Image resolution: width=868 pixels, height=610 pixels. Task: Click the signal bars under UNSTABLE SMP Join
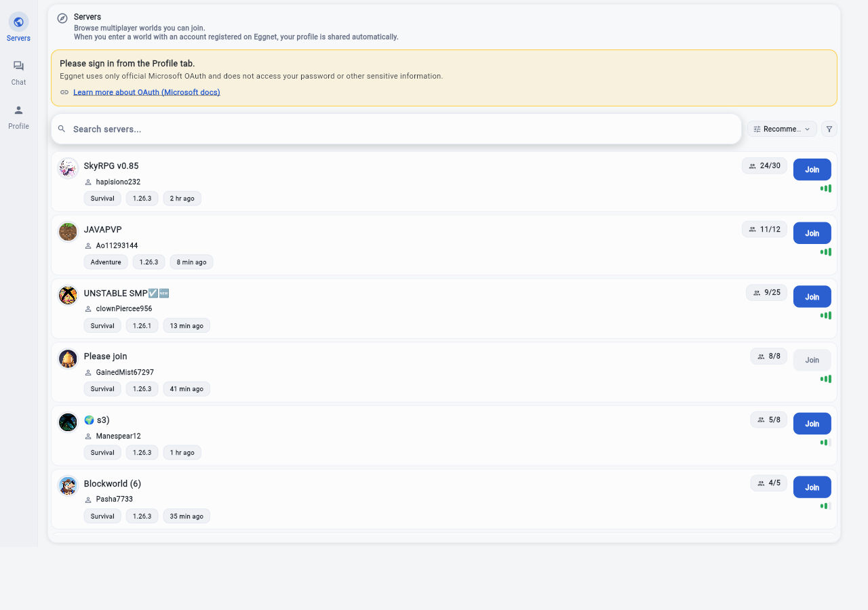point(825,316)
